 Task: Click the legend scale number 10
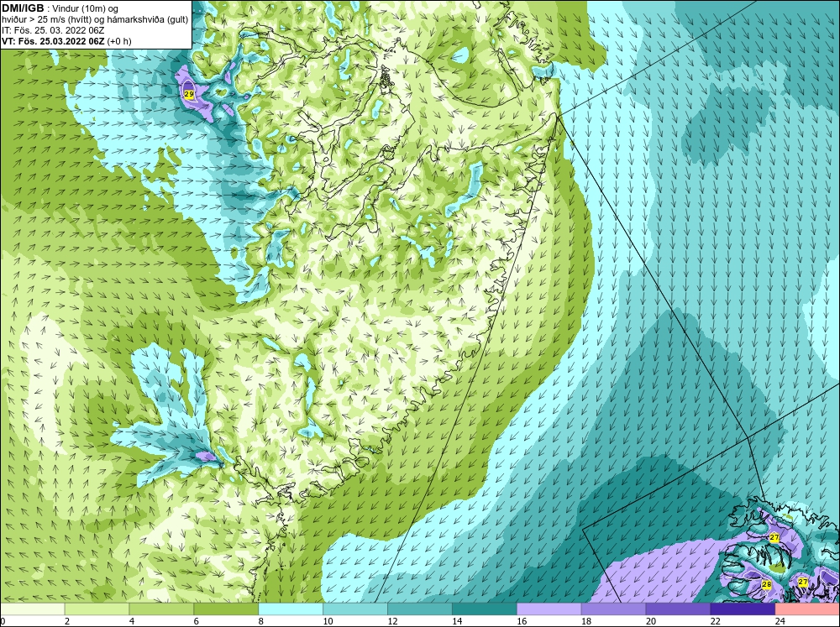[x=328, y=621]
